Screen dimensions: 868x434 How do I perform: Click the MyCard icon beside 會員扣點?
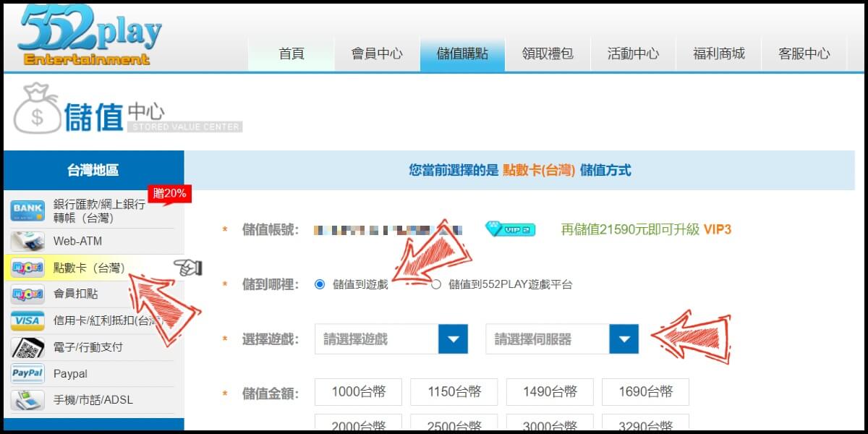pos(27,294)
